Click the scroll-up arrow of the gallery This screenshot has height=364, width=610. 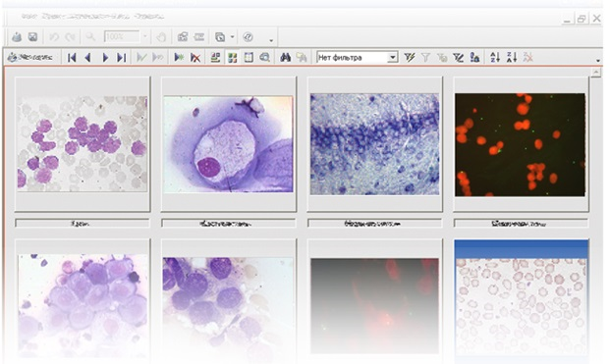click(596, 73)
